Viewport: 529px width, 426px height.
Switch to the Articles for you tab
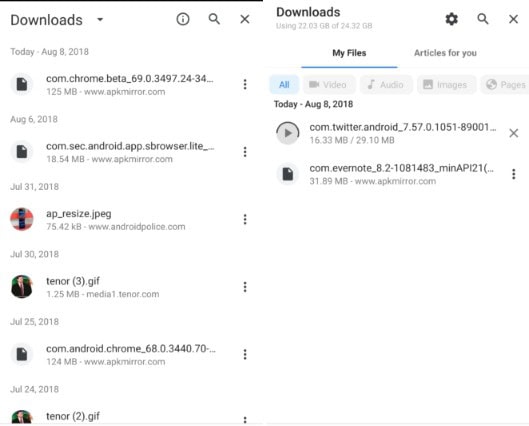[x=445, y=53]
